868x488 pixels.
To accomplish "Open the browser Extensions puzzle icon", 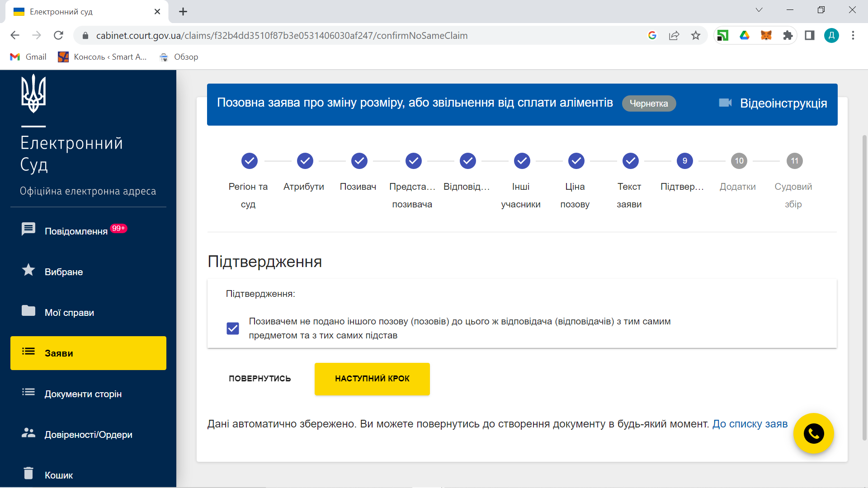I will 788,35.
